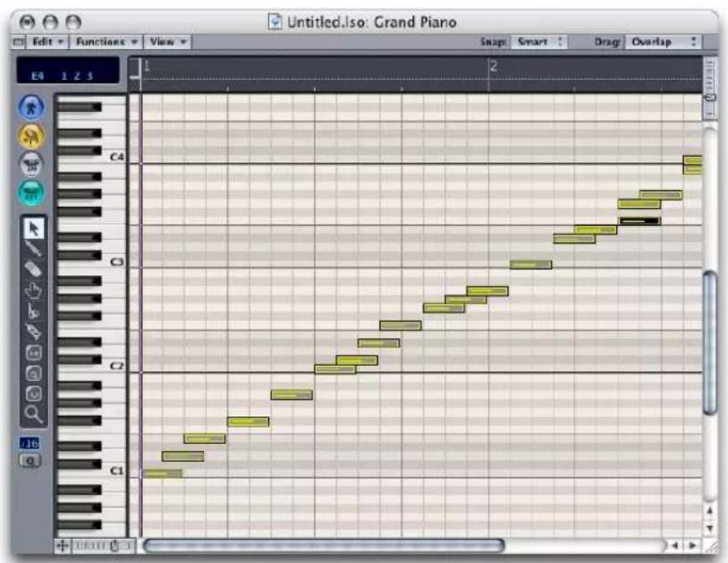Click the vertical scrollbar thumb
This screenshot has height=563, width=728.
click(x=710, y=343)
